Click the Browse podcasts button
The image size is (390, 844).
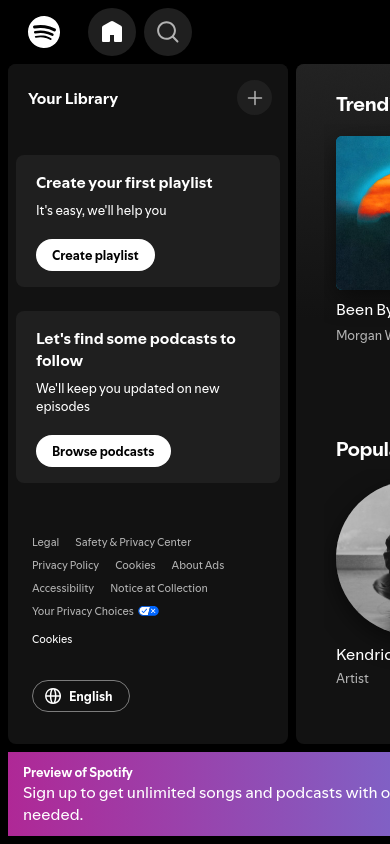103,451
